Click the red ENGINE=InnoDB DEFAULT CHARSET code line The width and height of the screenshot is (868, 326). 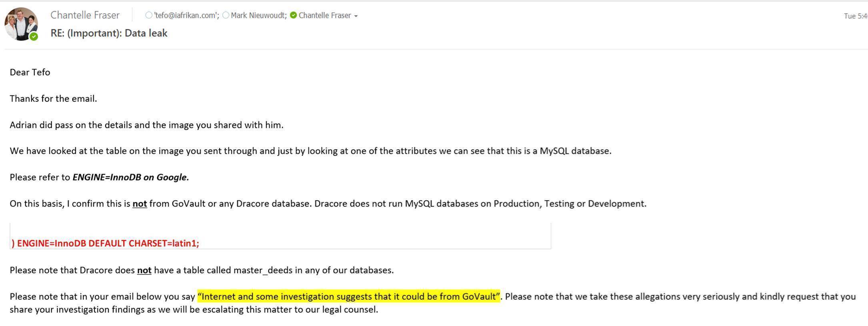coord(105,243)
